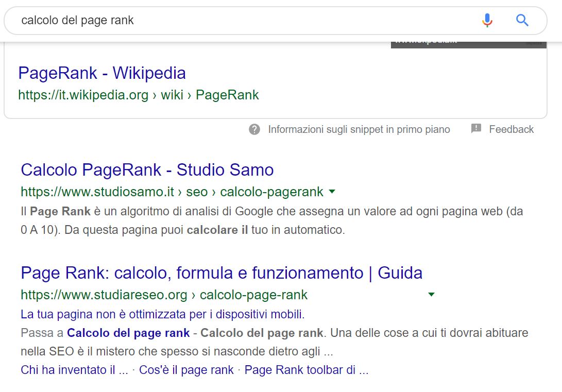The width and height of the screenshot is (562, 392).
Task: Click the studiosamo.it calcolo-pagerank URL
Action: click(x=172, y=192)
